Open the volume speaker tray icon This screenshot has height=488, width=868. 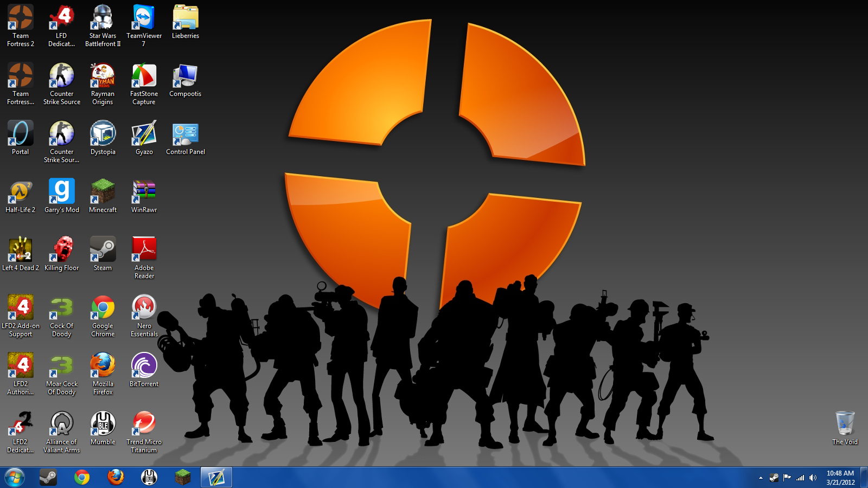[x=813, y=478]
